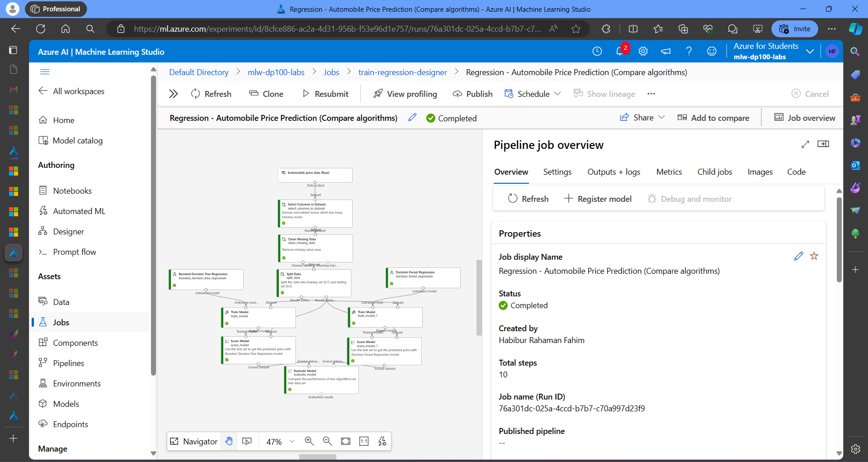The width and height of the screenshot is (868, 462).
Task: Click the mlw-dp100-labs breadcrumb
Action: coord(276,72)
